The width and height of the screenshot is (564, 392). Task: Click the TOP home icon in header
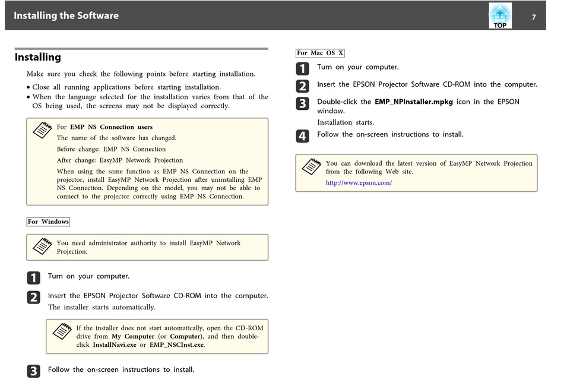500,15
